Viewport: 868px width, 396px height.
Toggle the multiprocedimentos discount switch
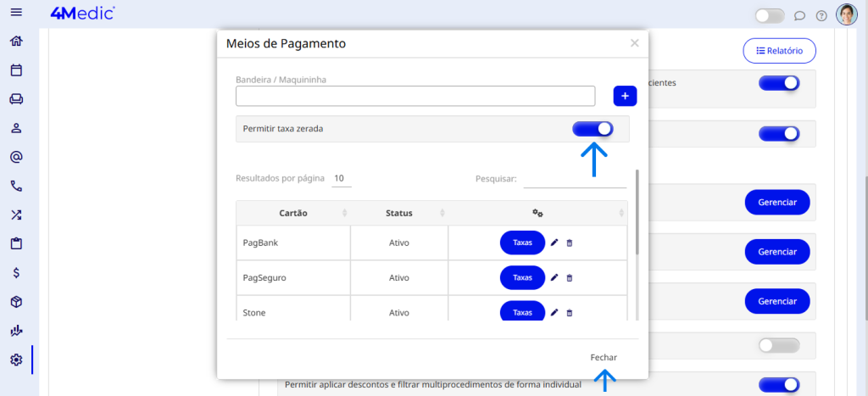[x=779, y=385]
